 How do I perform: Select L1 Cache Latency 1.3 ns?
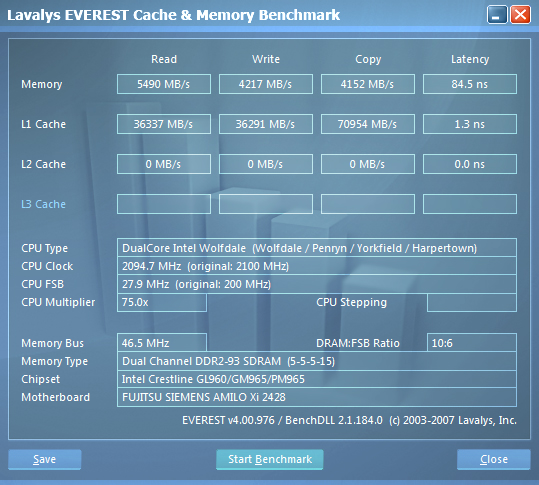point(470,124)
